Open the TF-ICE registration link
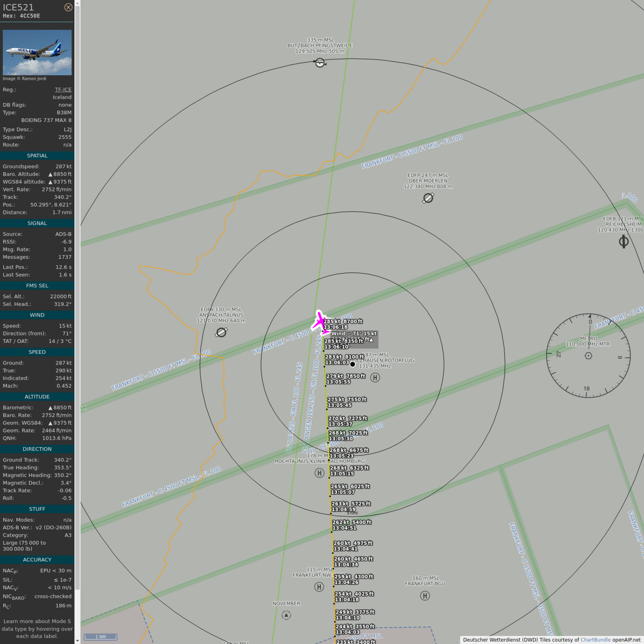The image size is (644, 644). click(x=63, y=89)
